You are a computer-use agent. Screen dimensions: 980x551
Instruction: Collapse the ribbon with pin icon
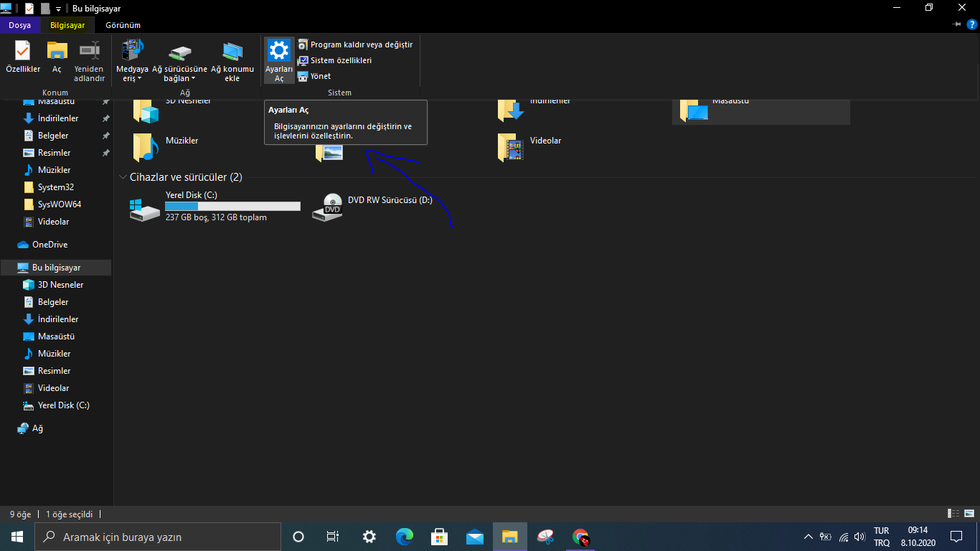tap(956, 24)
